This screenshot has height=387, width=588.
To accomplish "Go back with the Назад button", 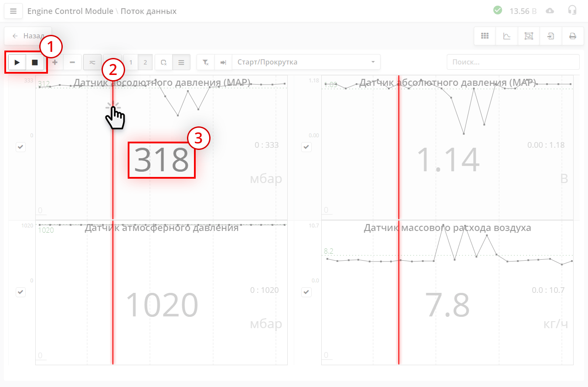I will [28, 36].
